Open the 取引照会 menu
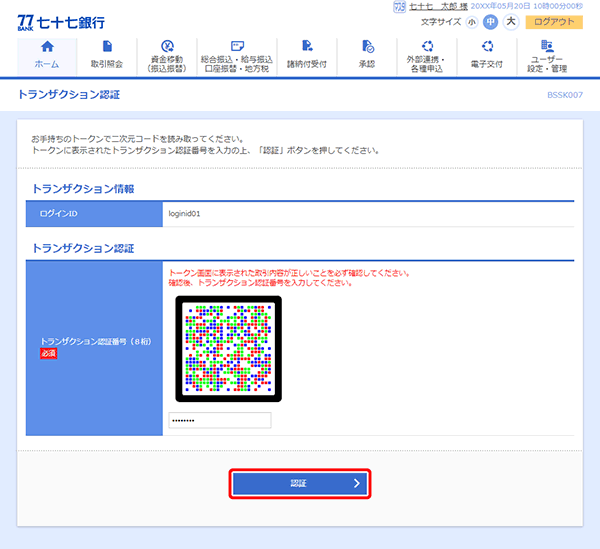The height and width of the screenshot is (549, 600). click(107, 56)
